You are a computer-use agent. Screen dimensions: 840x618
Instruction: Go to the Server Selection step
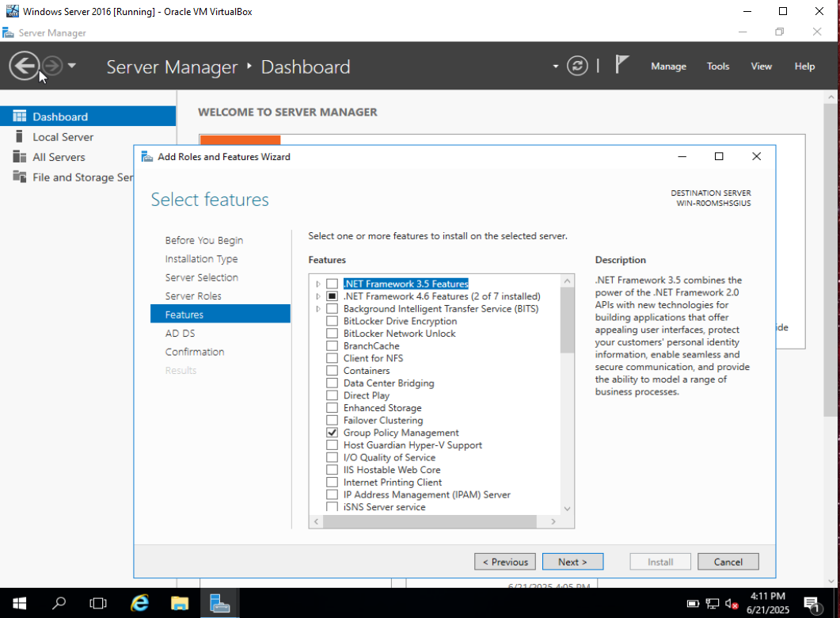[201, 277]
